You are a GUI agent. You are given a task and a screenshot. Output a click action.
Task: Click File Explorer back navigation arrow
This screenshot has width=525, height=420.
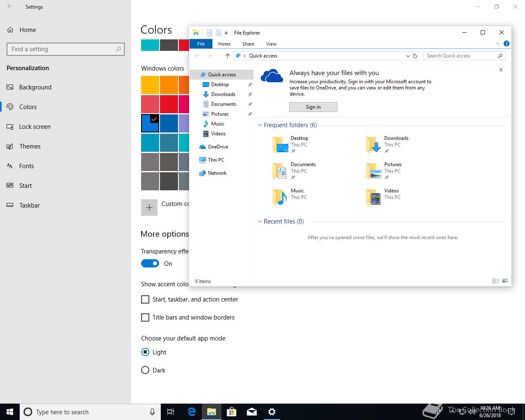[x=197, y=56]
